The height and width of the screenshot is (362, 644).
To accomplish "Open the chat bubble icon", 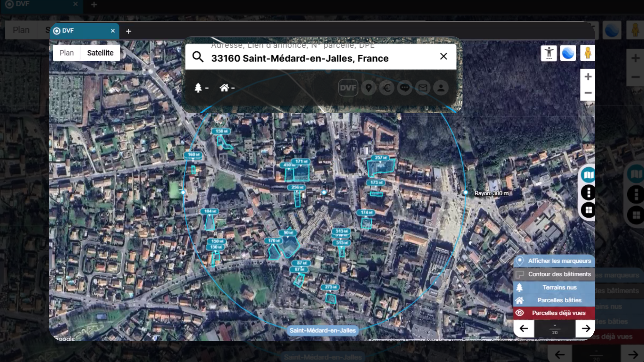I will click(405, 88).
